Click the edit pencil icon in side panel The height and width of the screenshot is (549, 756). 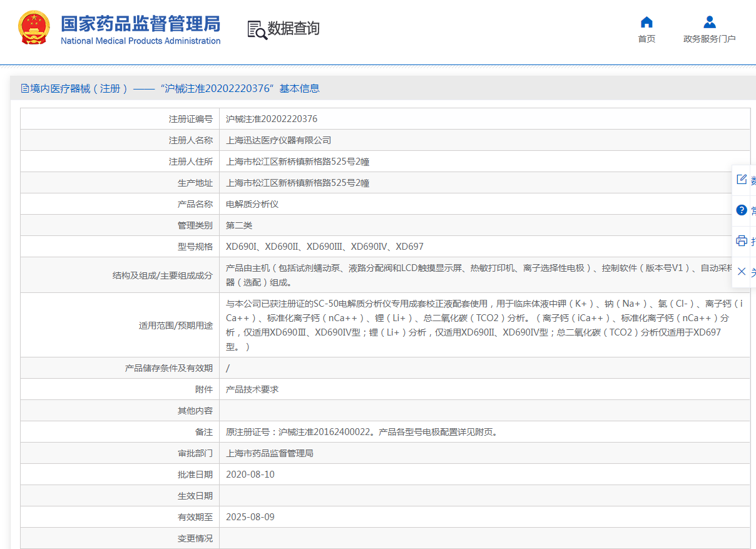(x=742, y=180)
